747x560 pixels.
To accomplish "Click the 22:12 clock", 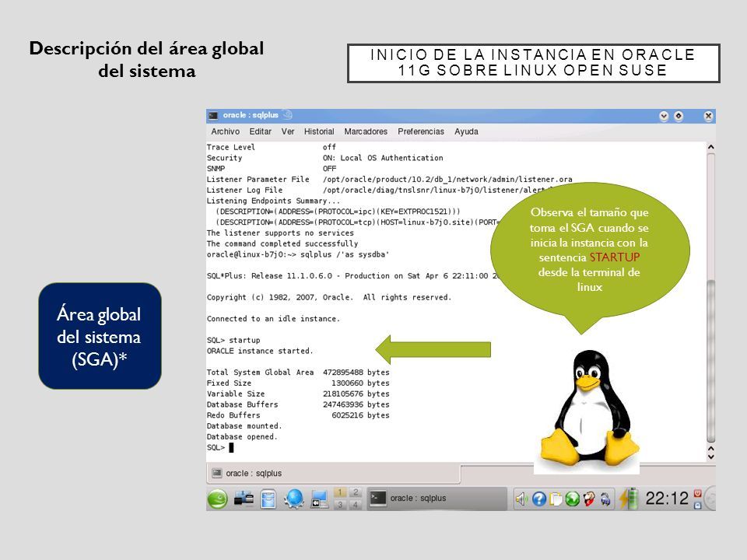I will (667, 498).
